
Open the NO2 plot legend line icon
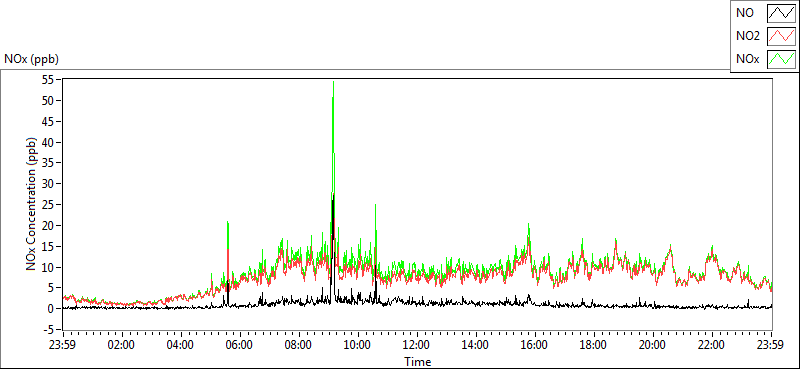781,36
